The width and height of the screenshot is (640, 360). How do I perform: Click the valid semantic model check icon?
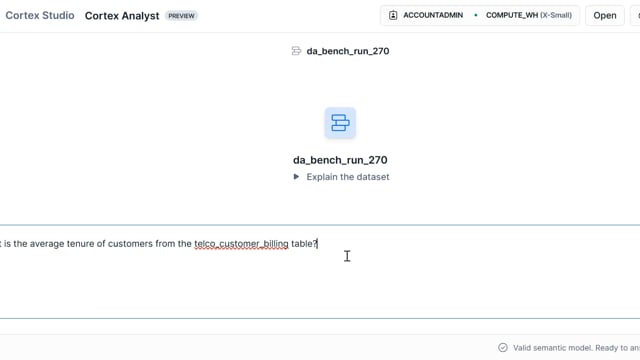coord(503,348)
